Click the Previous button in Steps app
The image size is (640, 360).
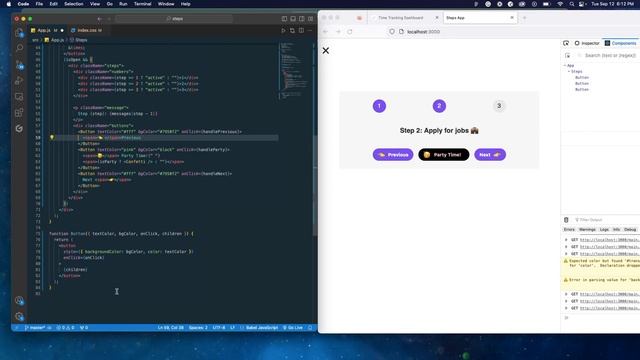click(x=393, y=155)
